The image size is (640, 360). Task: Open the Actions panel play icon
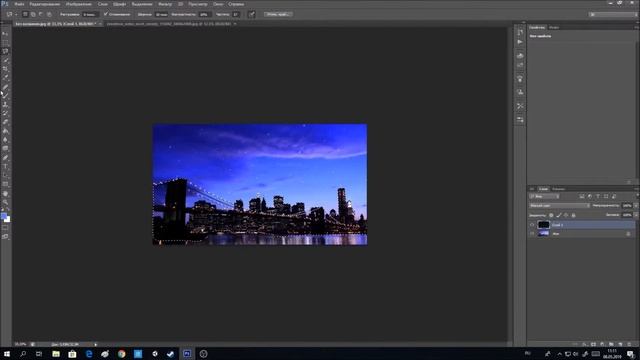point(520,42)
